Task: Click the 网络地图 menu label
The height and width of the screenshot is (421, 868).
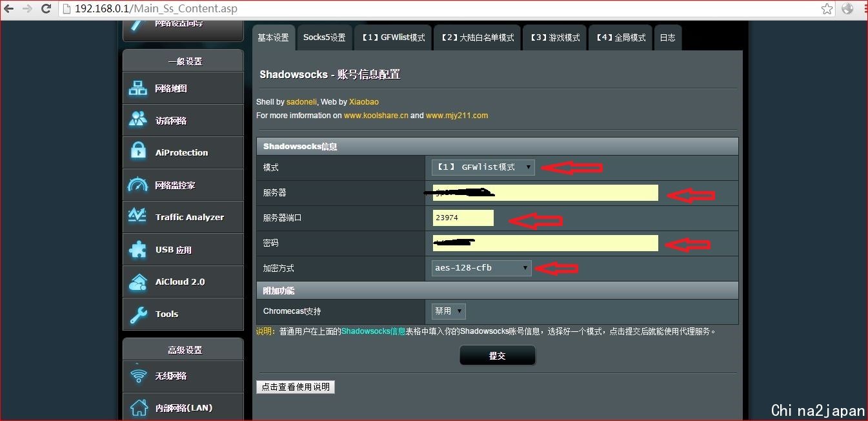Action: (171, 88)
